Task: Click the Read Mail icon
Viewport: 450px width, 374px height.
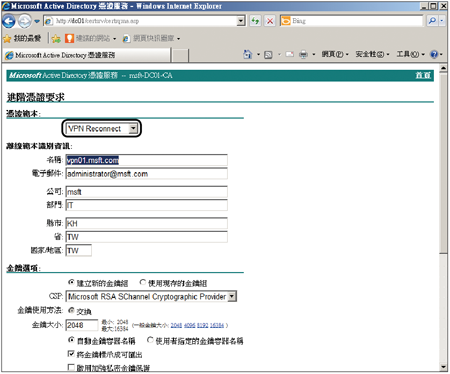Action: [x=290, y=54]
